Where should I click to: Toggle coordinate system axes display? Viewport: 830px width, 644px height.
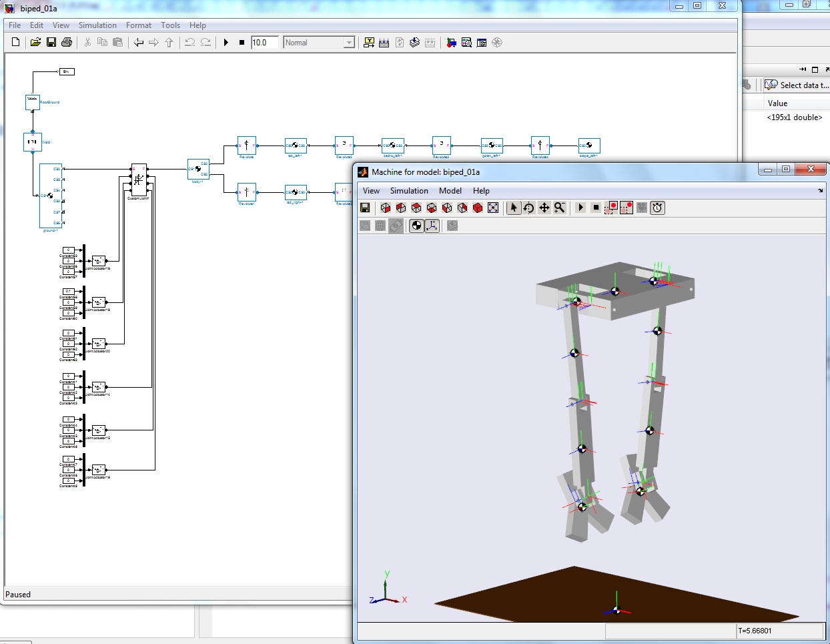(x=432, y=226)
